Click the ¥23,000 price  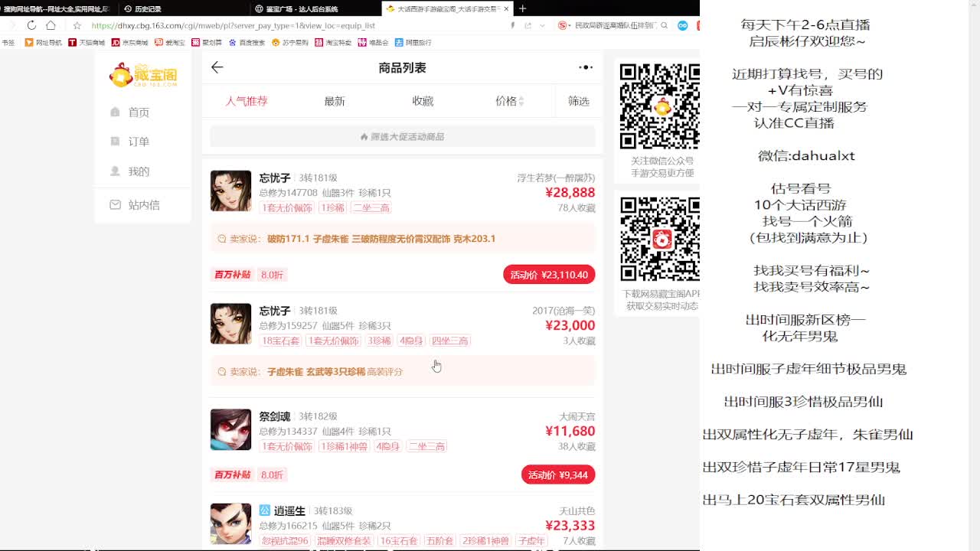click(x=570, y=325)
